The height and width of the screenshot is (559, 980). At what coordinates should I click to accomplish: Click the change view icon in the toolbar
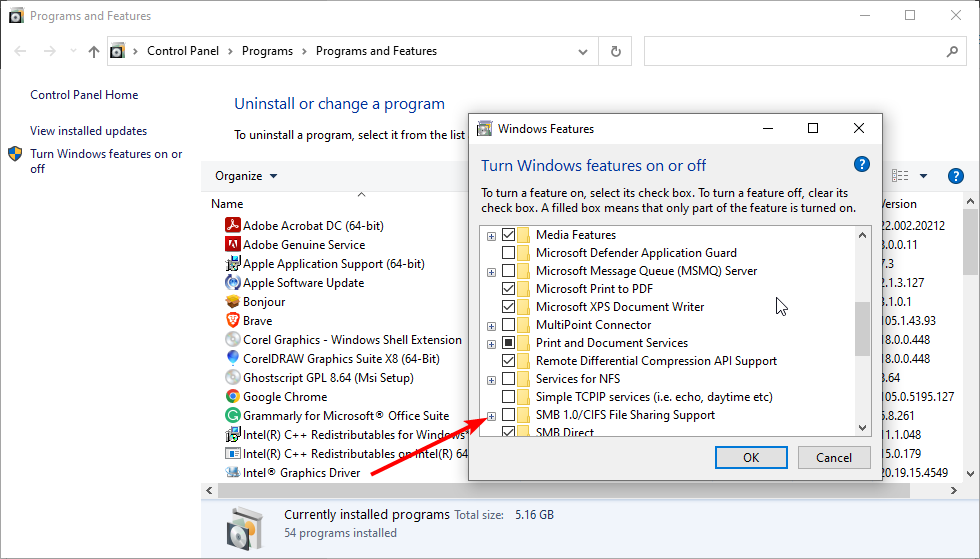pos(900,176)
